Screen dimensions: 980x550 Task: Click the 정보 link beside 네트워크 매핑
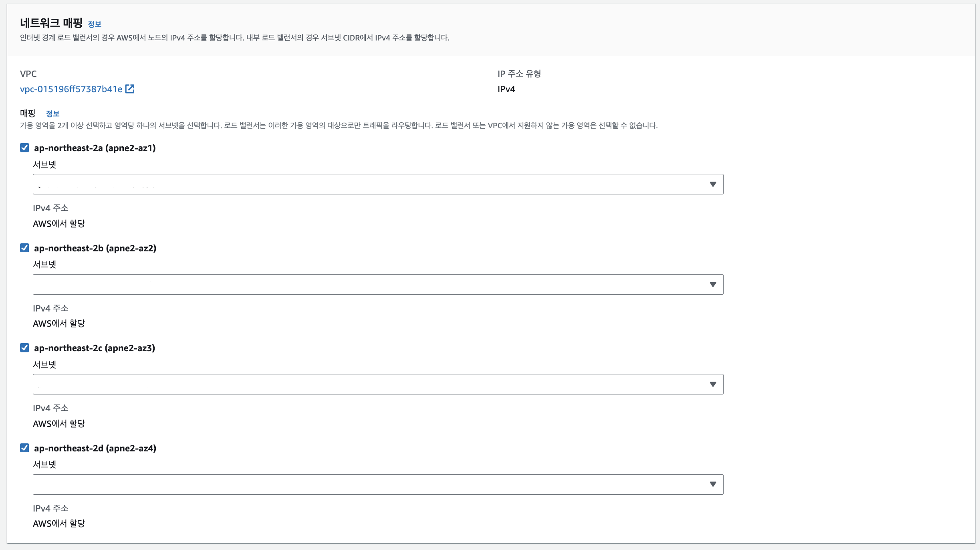tap(95, 24)
